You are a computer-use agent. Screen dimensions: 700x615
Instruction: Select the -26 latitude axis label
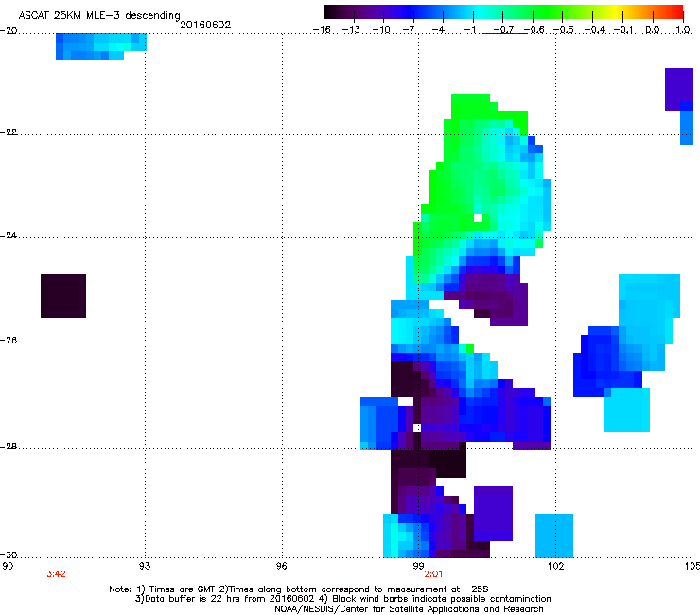click(x=9, y=341)
